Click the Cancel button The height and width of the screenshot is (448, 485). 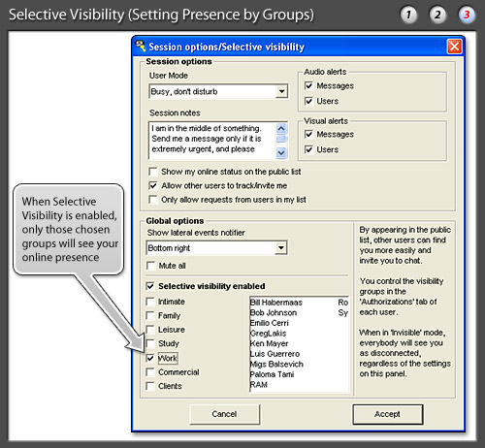click(x=224, y=414)
